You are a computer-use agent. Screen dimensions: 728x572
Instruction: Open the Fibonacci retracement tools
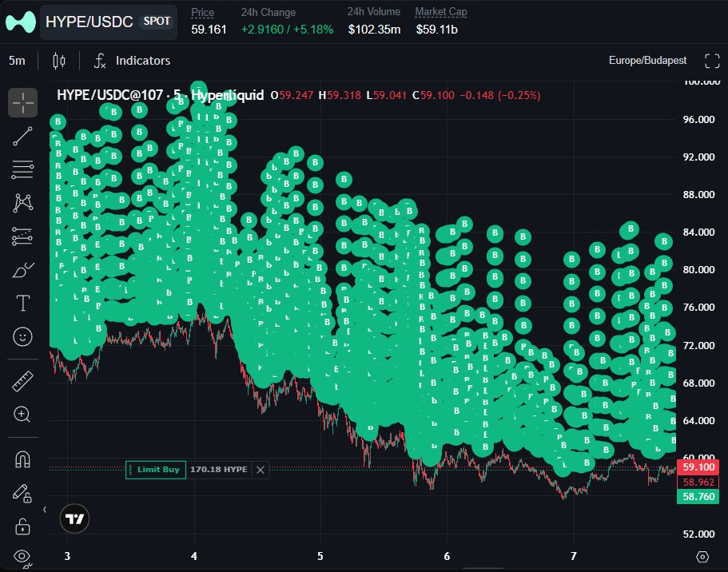(22, 169)
